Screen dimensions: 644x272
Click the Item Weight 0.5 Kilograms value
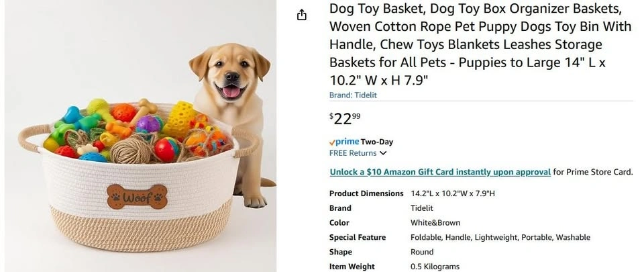click(x=435, y=267)
